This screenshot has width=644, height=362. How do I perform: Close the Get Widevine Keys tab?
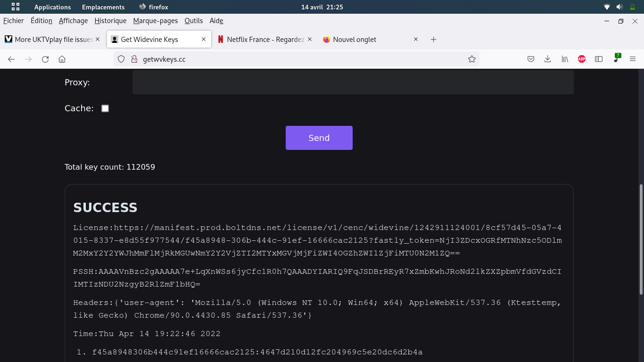coord(204,40)
